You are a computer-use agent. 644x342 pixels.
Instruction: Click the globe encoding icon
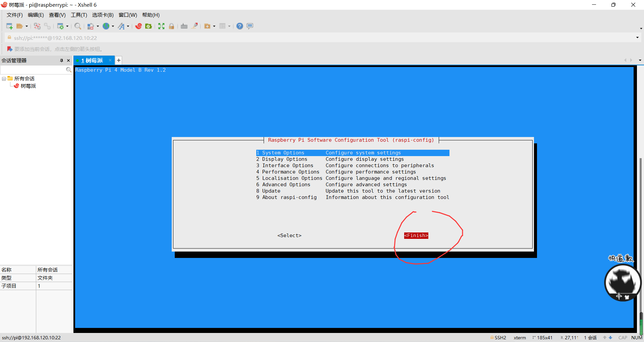tap(106, 26)
